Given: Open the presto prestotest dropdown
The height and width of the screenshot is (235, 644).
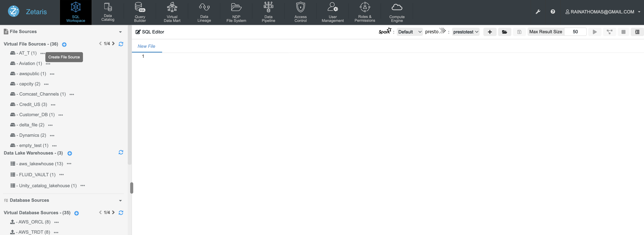Looking at the screenshot, I should (465, 32).
